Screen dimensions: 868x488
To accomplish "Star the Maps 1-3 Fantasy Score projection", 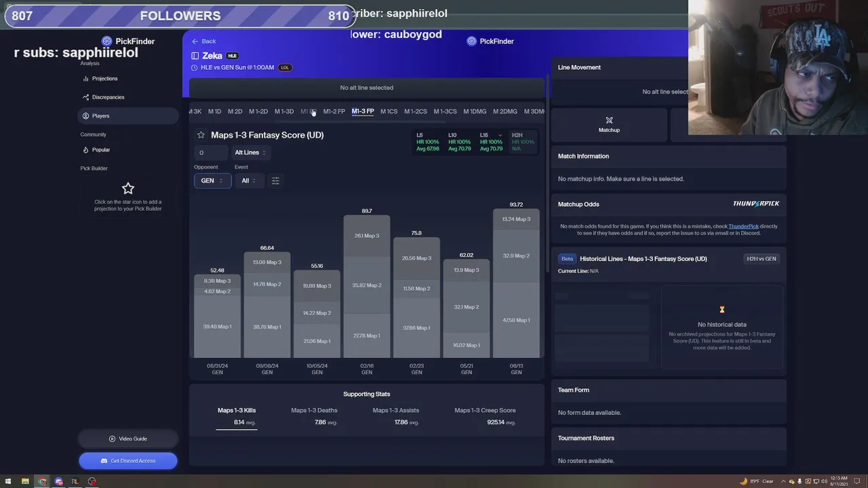I will click(x=201, y=135).
